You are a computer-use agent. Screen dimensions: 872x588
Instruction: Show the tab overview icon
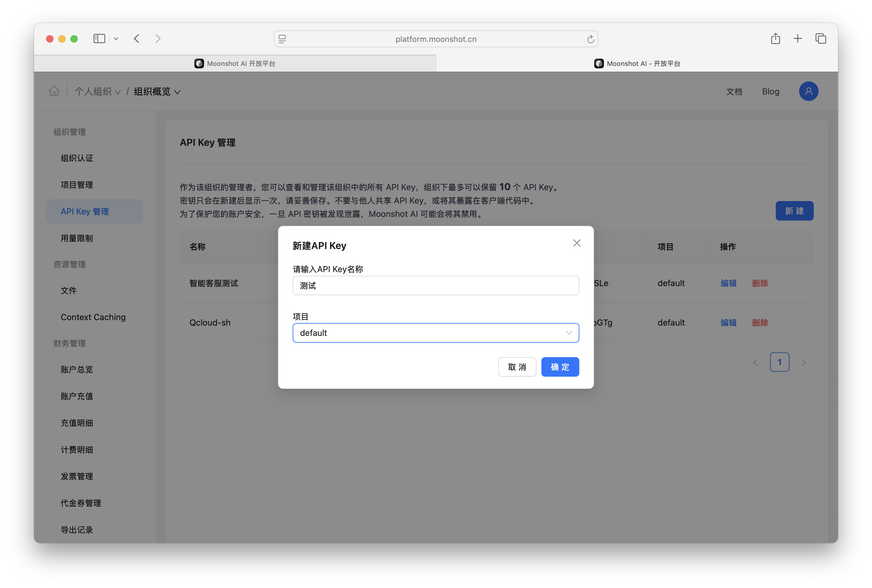tap(820, 39)
